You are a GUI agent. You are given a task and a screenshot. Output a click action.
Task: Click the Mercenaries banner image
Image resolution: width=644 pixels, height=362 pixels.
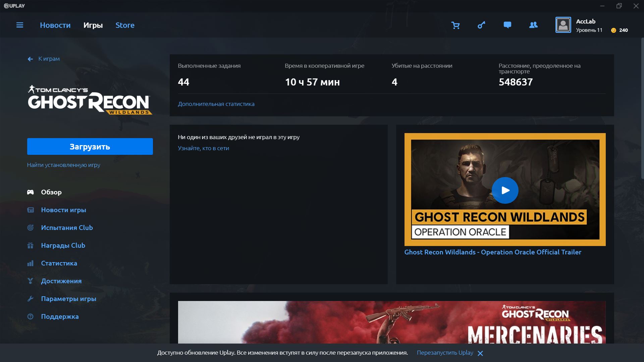392,322
